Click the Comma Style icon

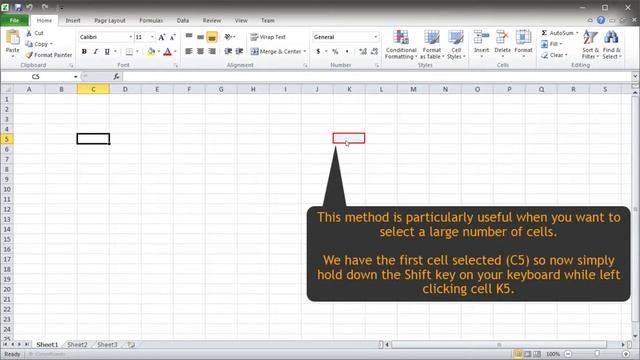(347, 51)
